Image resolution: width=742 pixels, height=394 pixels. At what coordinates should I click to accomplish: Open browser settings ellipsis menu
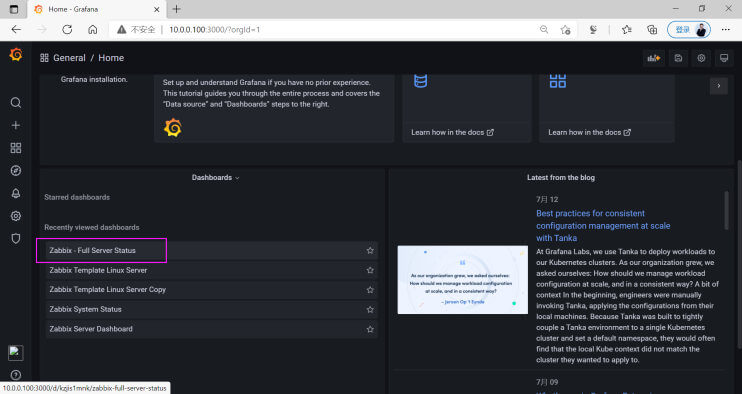click(725, 29)
